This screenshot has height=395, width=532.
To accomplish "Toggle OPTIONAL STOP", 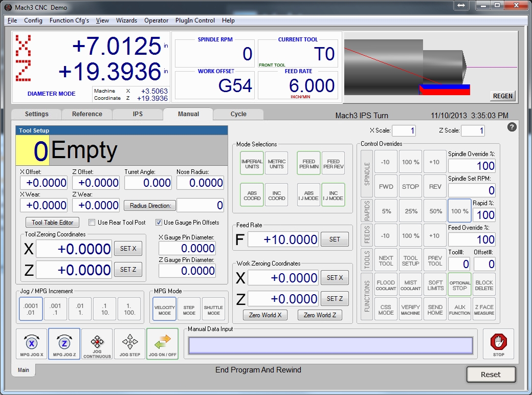I will 460,285.
